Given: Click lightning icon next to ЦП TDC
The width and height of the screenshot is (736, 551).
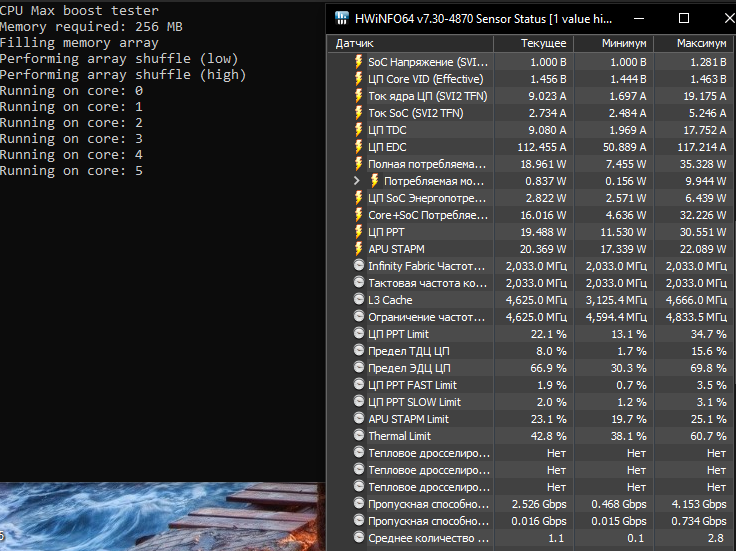Looking at the screenshot, I should tap(359, 130).
